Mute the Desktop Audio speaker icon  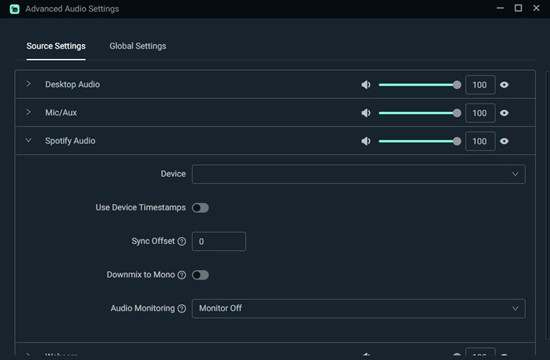[x=366, y=85]
